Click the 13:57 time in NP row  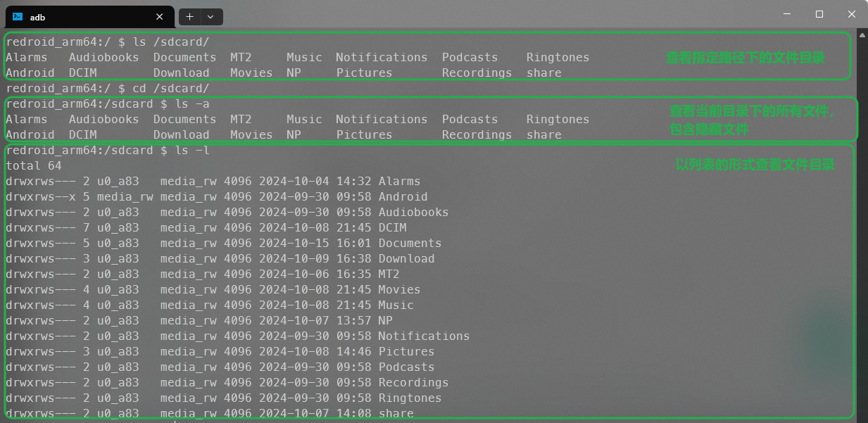coord(354,320)
